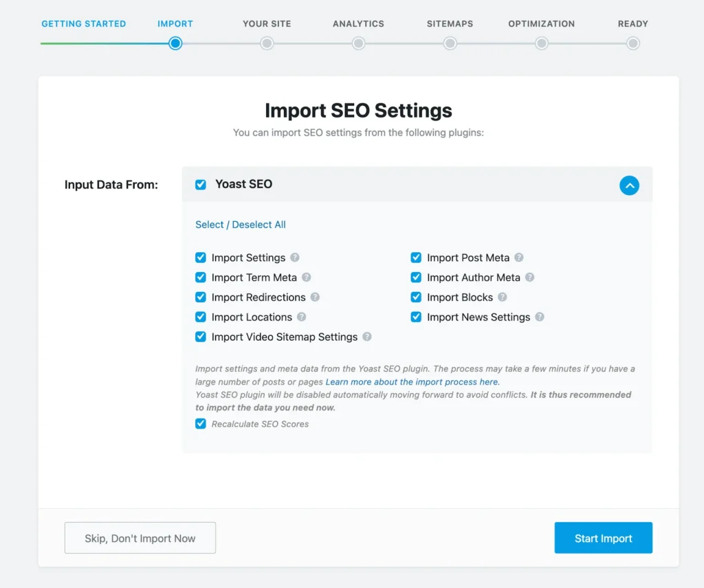Image resolution: width=704 pixels, height=588 pixels.
Task: Uncheck the Yoast SEO checkbox
Action: tap(201, 184)
